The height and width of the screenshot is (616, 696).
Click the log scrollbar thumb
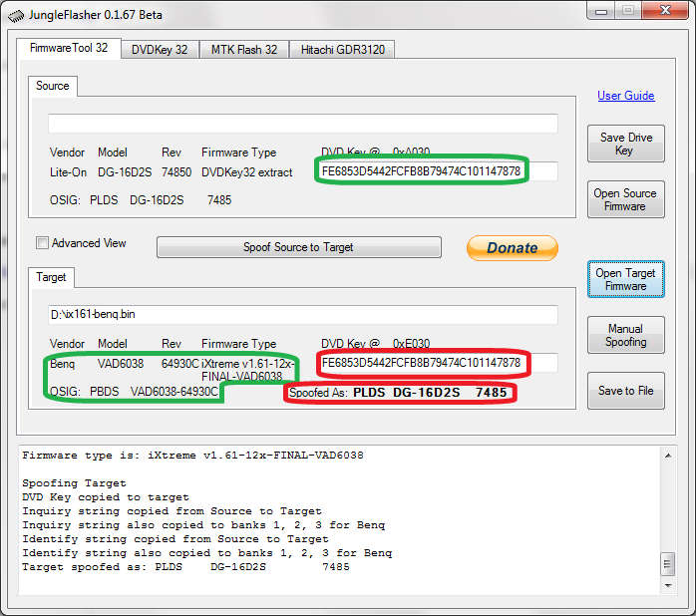point(667,564)
